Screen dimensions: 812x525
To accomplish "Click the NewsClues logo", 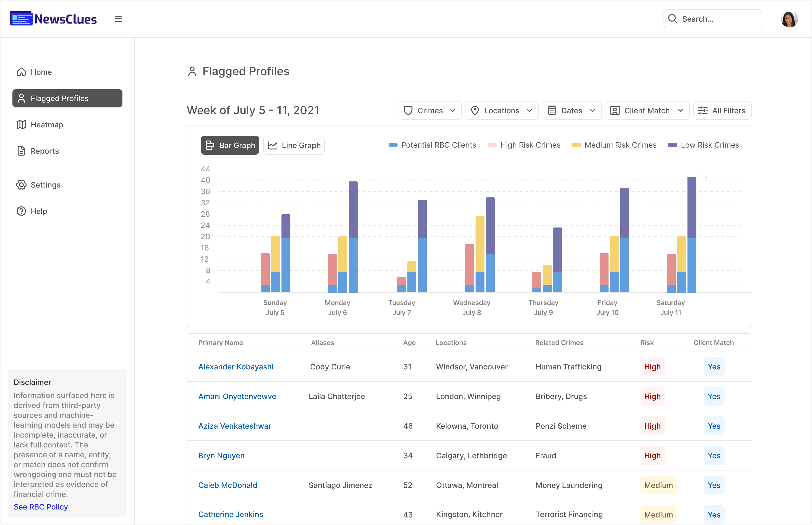I will pos(54,19).
